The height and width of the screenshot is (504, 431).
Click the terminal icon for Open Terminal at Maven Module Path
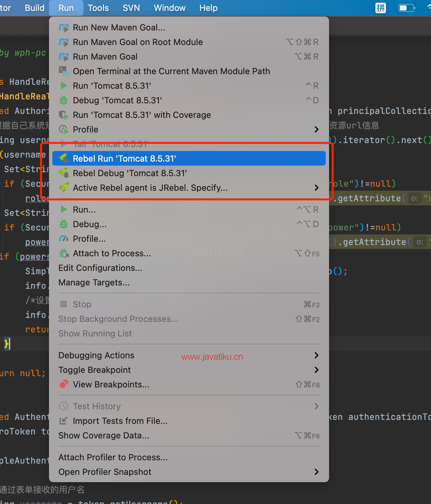[x=64, y=71]
